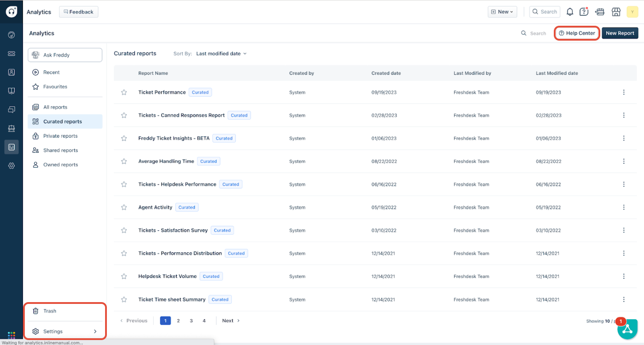Expand the New dropdown in header
This screenshot has width=644, height=345.
(x=502, y=12)
